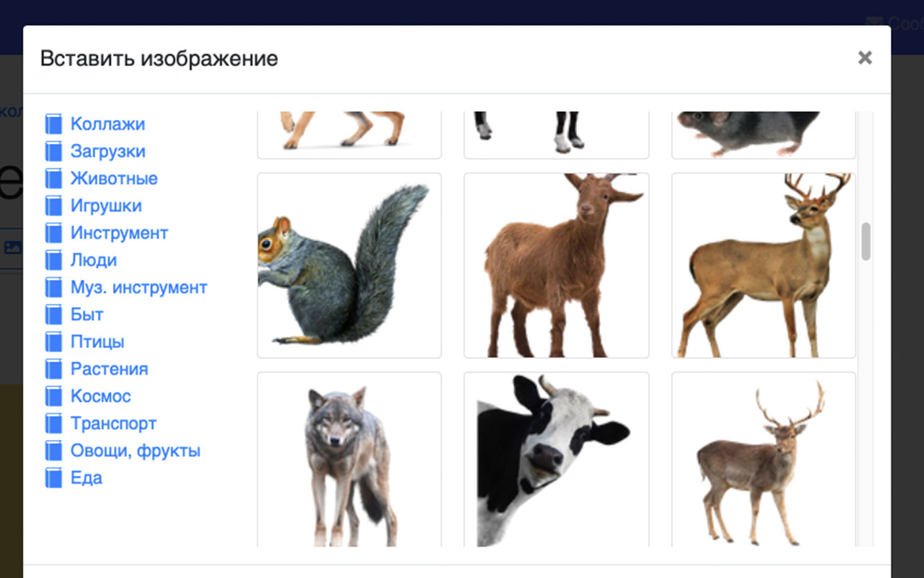
Task: Insert the gray squirrel image
Action: pos(349,265)
